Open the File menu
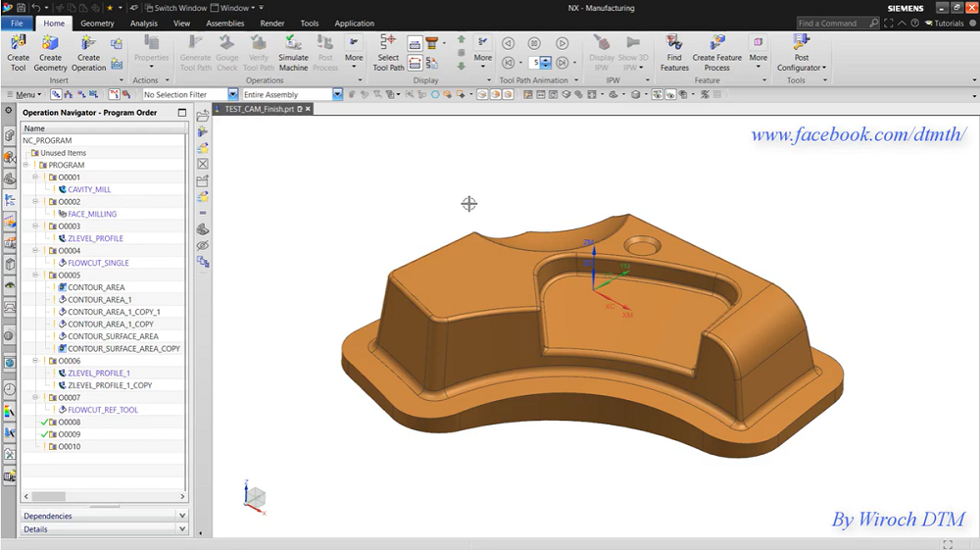Image resolution: width=980 pixels, height=550 pixels. click(x=17, y=24)
